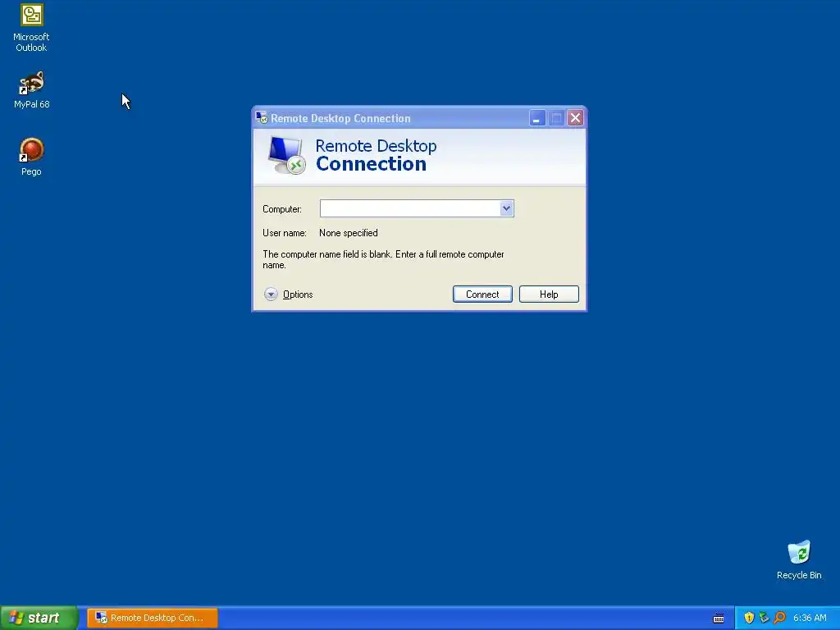Image resolution: width=840 pixels, height=630 pixels.
Task: Click the Safely Remove Hardware tray icon
Action: coord(764,618)
